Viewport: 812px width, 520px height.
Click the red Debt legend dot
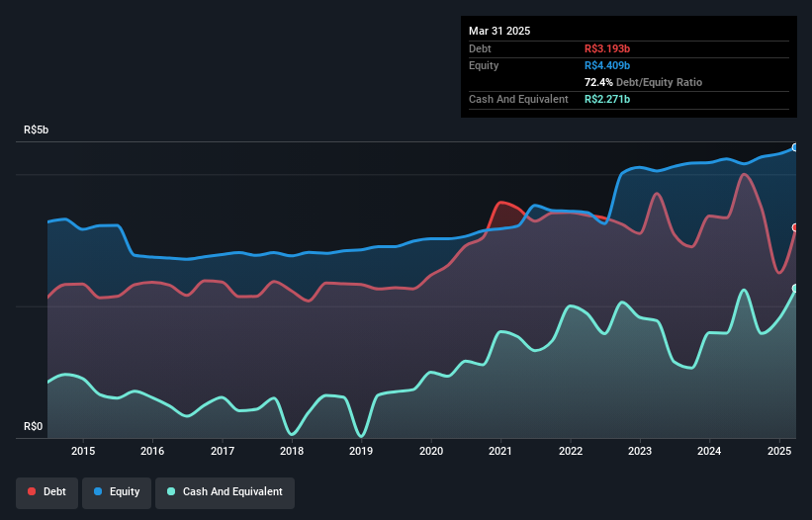coord(32,491)
